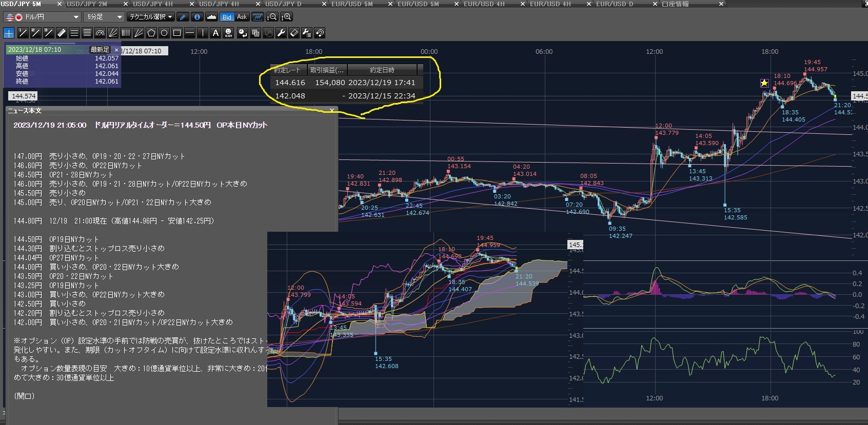Click the vertical zoom-in magnifier

286,17
